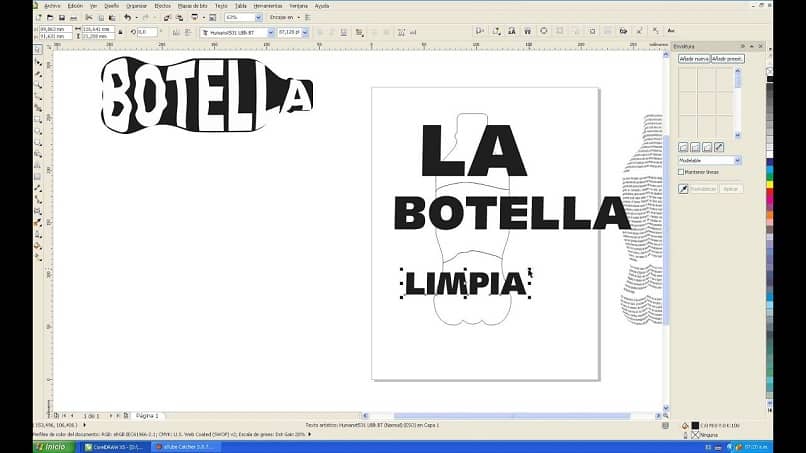The height and width of the screenshot is (453, 806).
Task: Open the font name dropdown
Action: coord(270,32)
